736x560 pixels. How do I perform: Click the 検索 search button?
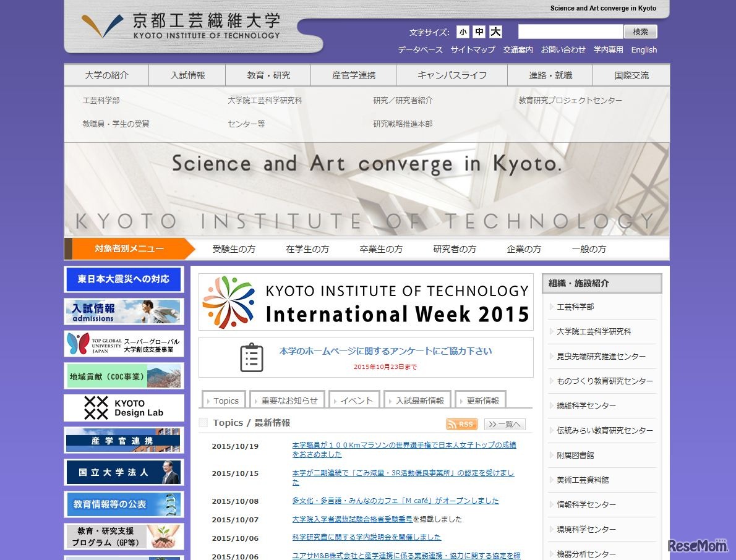(x=641, y=32)
